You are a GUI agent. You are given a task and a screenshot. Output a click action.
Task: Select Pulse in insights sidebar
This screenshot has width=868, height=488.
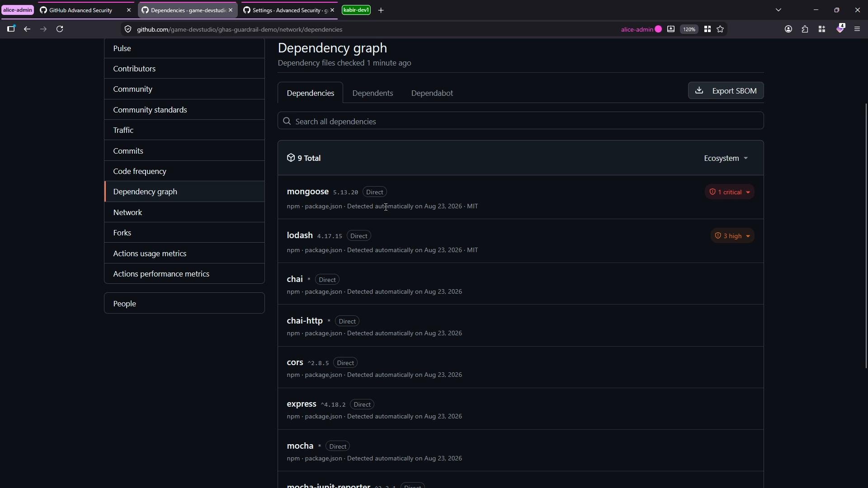coord(184,48)
